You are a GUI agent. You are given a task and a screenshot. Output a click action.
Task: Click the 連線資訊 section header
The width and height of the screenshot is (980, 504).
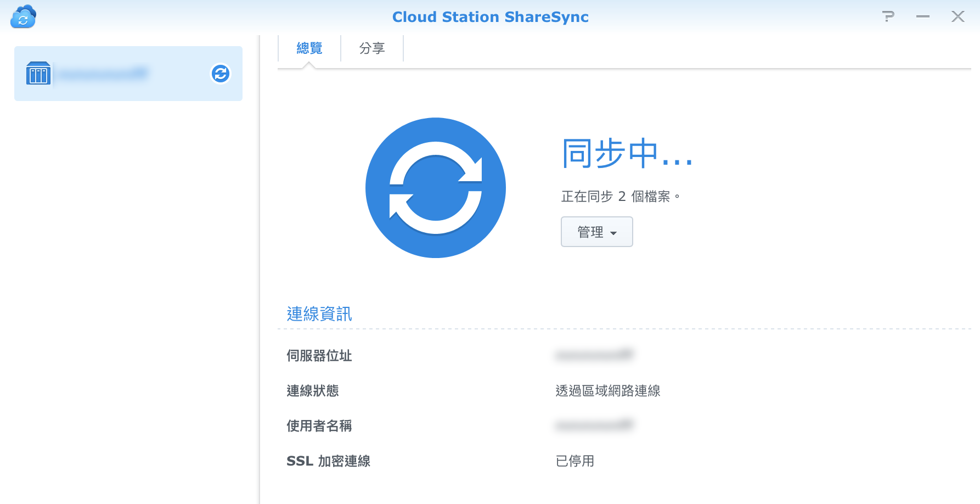point(319,314)
